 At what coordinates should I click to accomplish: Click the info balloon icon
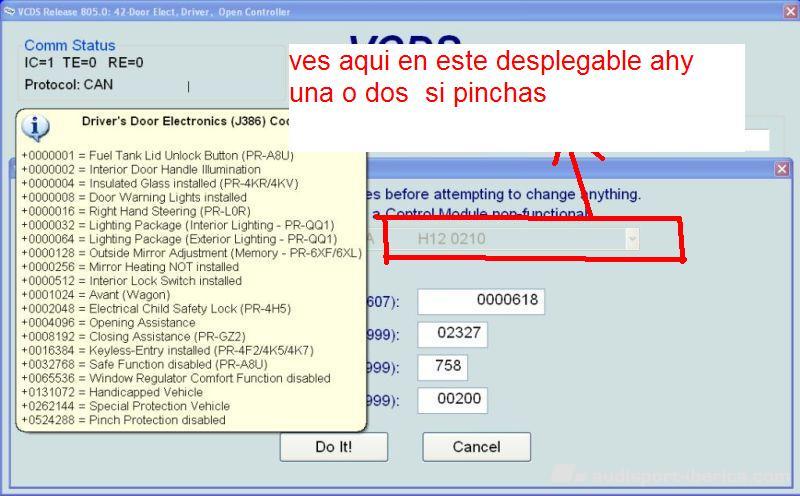(35, 128)
